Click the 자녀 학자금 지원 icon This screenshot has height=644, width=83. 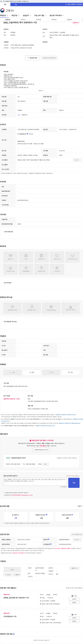pos(72,257)
